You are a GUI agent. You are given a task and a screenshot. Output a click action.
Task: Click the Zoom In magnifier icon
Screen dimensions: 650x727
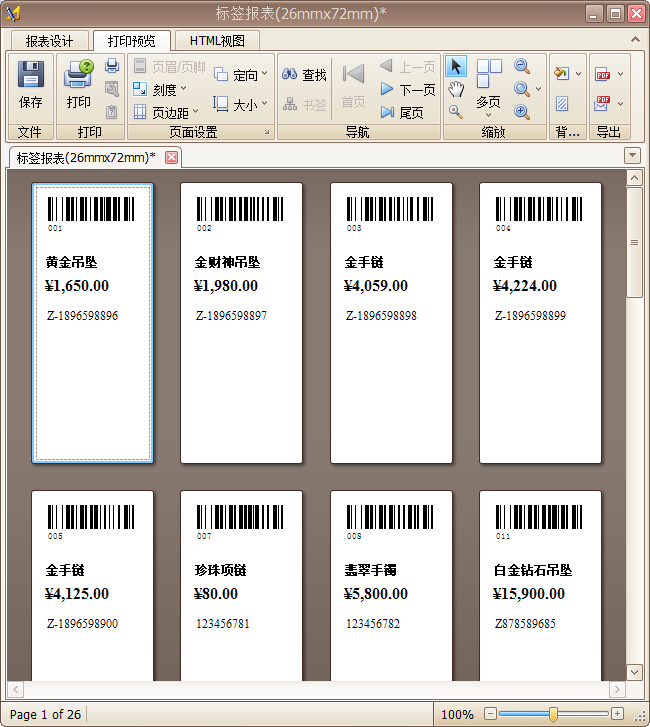pyautogui.click(x=522, y=112)
